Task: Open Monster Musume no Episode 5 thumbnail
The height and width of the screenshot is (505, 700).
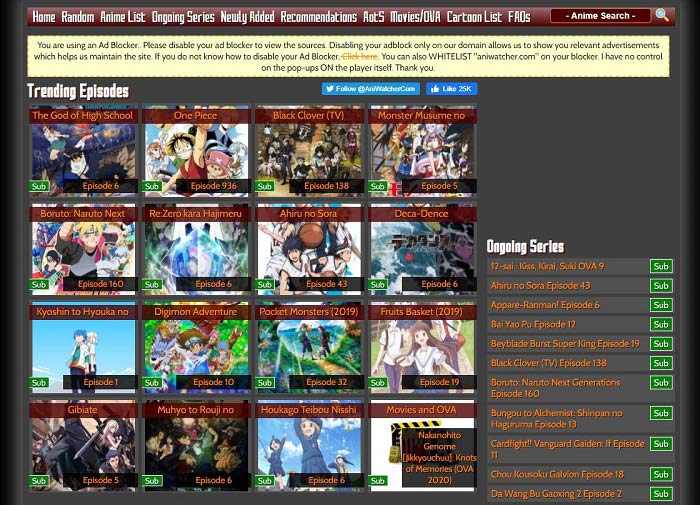Action: pyautogui.click(x=422, y=151)
